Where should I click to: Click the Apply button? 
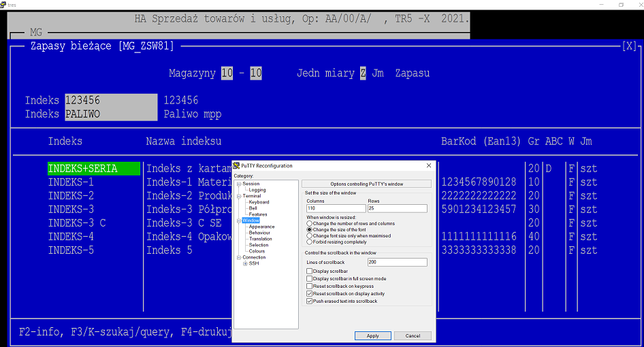(x=372, y=336)
